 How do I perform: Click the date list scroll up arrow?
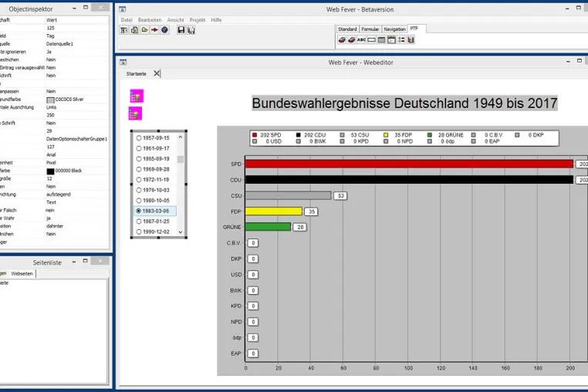click(181, 137)
